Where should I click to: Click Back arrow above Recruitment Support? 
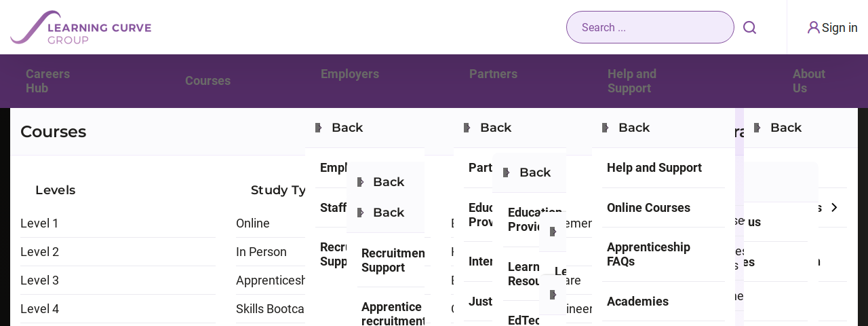[x=360, y=213]
